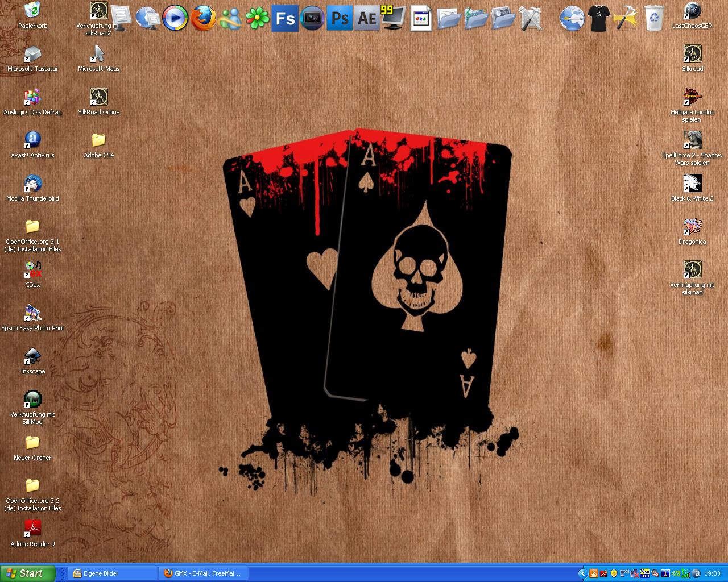Viewport: 728px width, 582px height.
Task: Select the Papierkorb recycle bin icon
Action: pyautogui.click(x=32, y=15)
